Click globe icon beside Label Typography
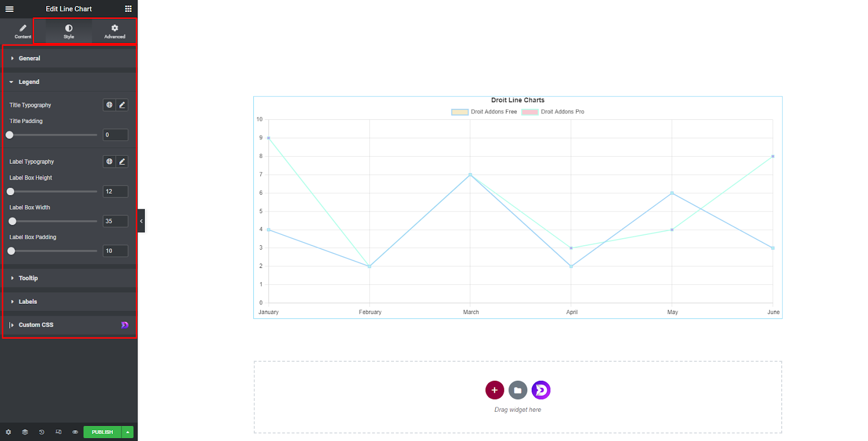 (x=110, y=161)
